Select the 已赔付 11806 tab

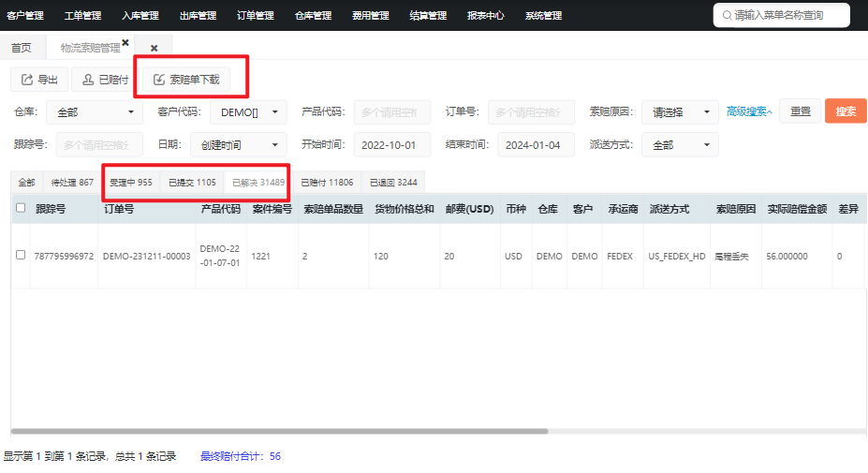(327, 183)
